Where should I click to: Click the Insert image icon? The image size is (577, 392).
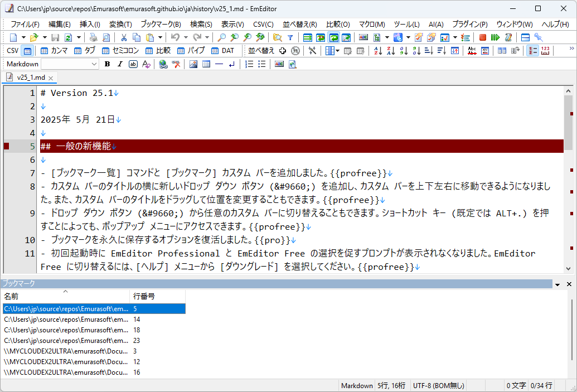click(x=193, y=64)
